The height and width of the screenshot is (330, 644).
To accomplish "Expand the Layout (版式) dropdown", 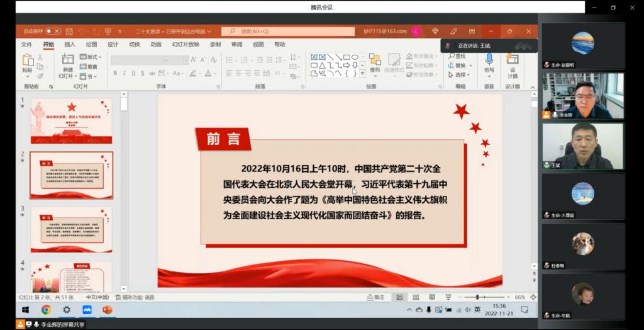I will click(x=92, y=57).
